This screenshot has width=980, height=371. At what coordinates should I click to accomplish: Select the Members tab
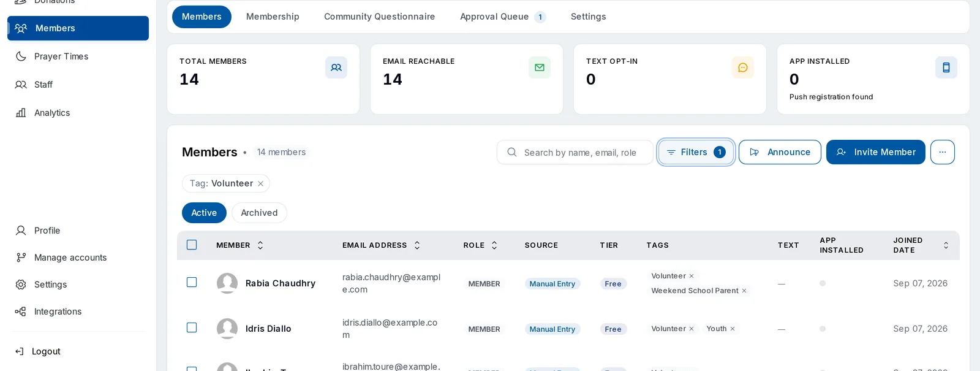point(202,17)
